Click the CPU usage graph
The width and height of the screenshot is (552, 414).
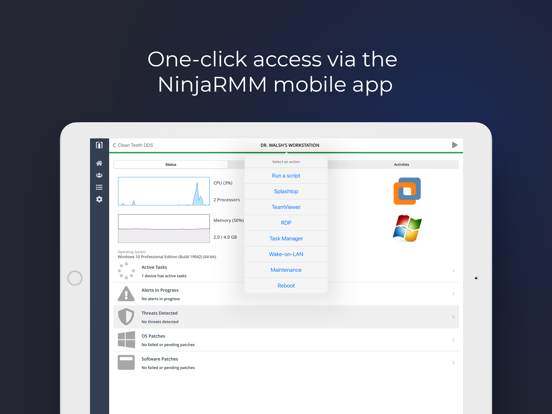164,191
